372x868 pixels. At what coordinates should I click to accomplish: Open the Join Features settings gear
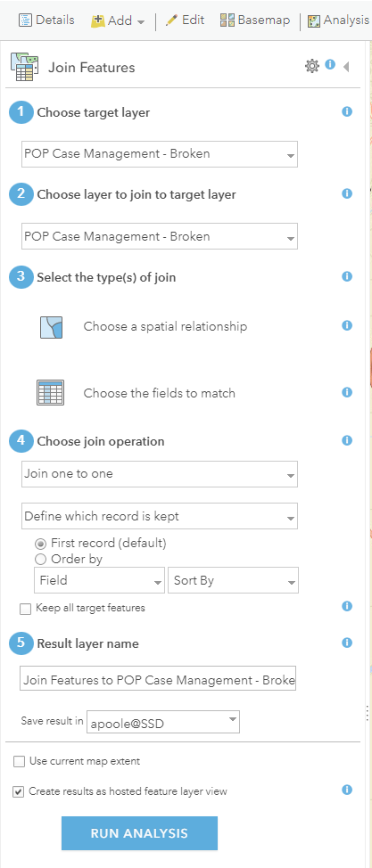[x=312, y=67]
